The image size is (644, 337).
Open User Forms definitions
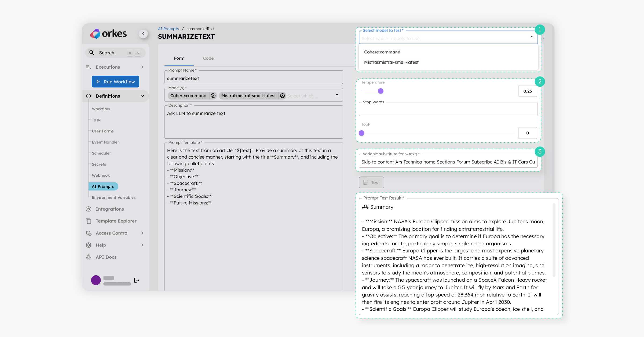point(103,131)
